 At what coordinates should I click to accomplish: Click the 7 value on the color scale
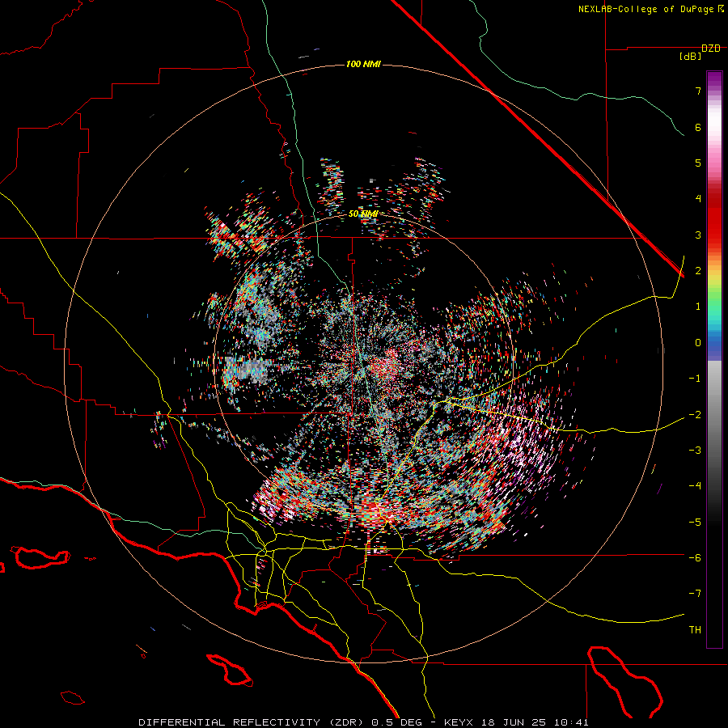(698, 91)
